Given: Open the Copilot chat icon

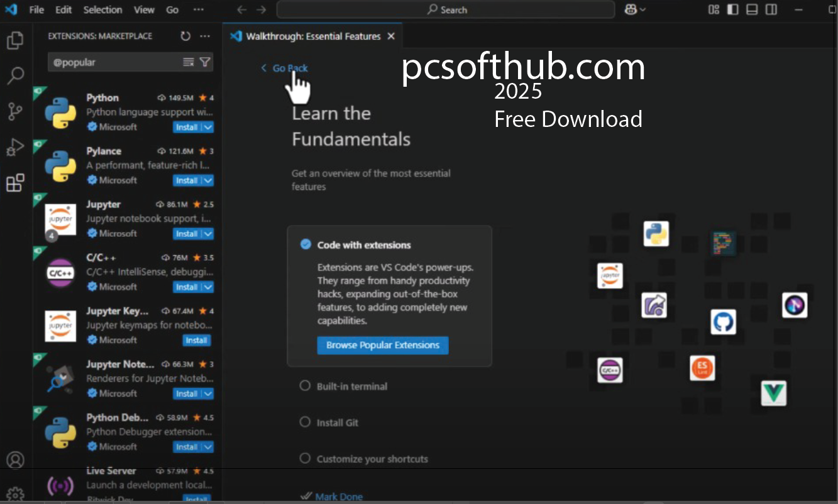Looking at the screenshot, I should (630, 9).
